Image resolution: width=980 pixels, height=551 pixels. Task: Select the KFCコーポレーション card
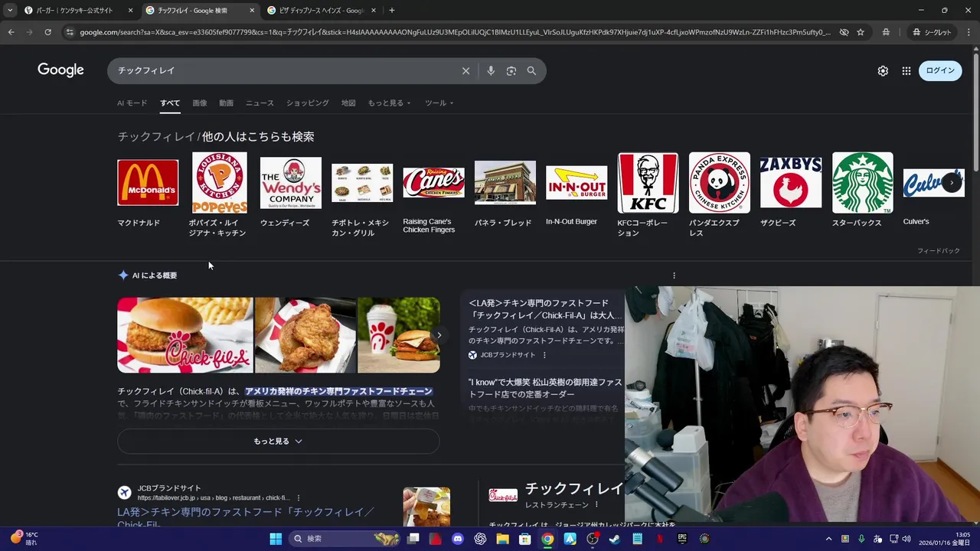coord(648,194)
